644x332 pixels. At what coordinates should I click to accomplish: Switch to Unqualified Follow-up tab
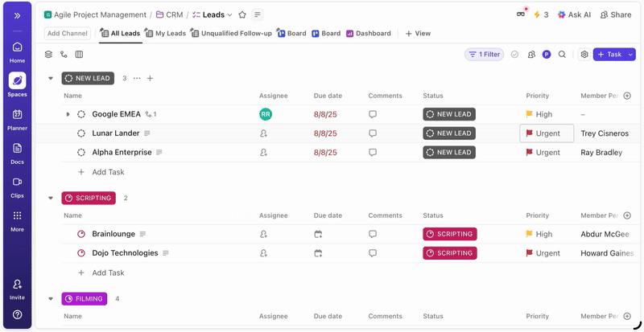[x=231, y=33]
